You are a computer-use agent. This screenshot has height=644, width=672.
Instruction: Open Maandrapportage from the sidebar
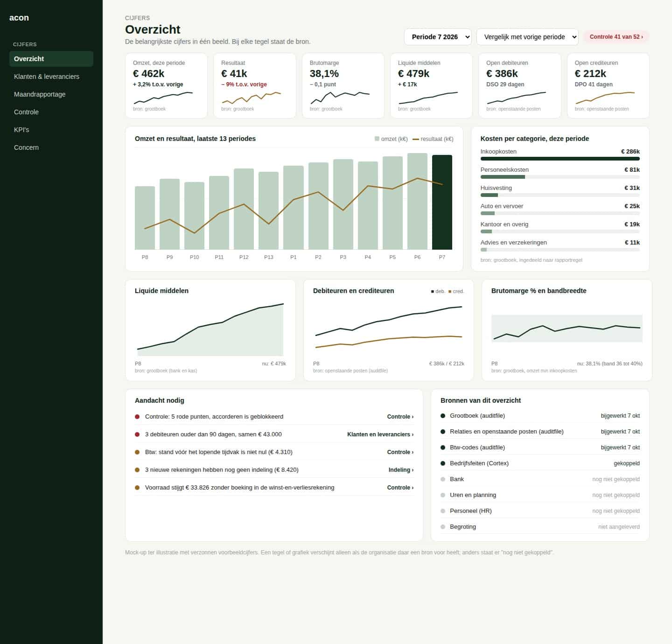tap(51, 94)
